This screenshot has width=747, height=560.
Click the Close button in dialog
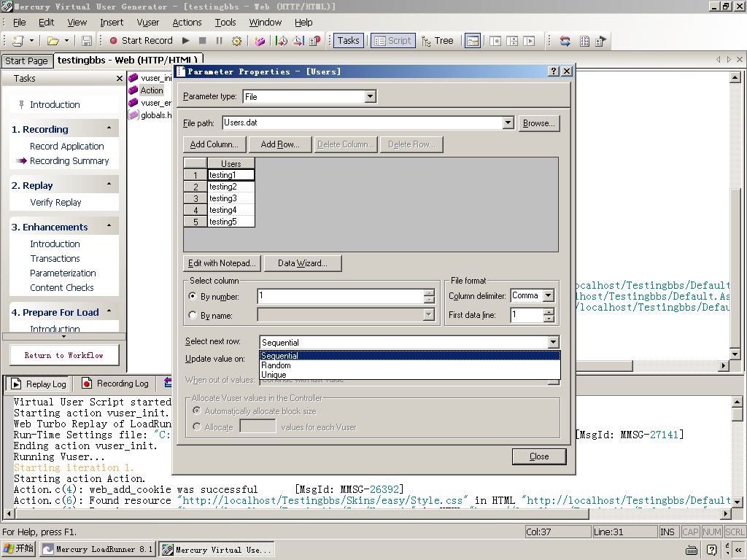click(539, 456)
